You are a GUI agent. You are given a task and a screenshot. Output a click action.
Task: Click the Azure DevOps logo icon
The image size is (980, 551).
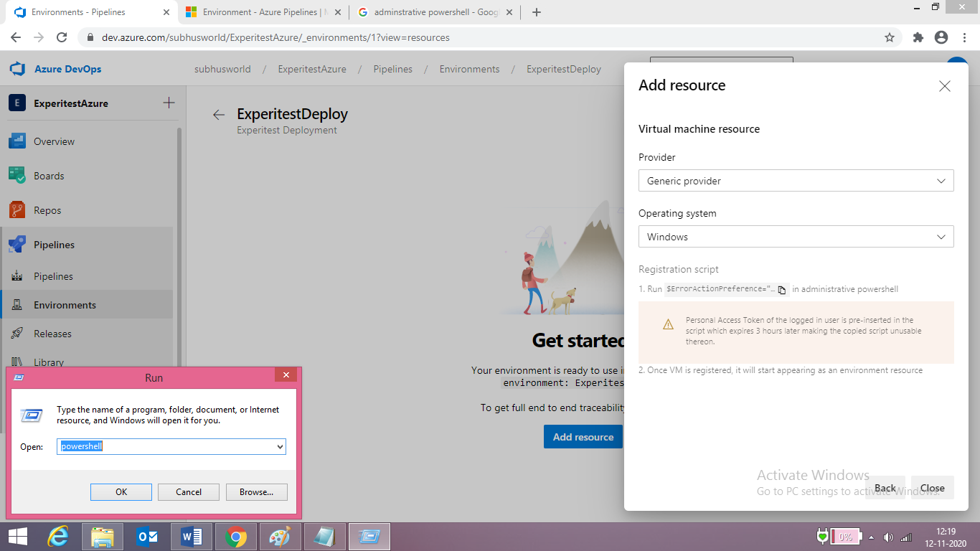pos(17,69)
